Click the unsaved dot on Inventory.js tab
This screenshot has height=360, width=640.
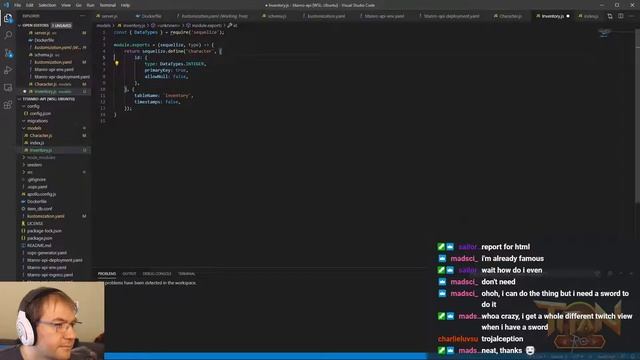coord(568,16)
